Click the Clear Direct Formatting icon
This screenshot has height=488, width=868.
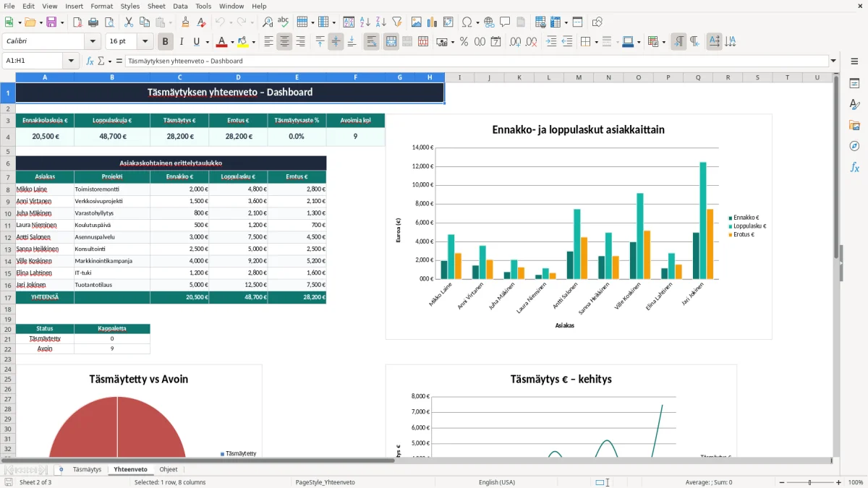point(202,22)
